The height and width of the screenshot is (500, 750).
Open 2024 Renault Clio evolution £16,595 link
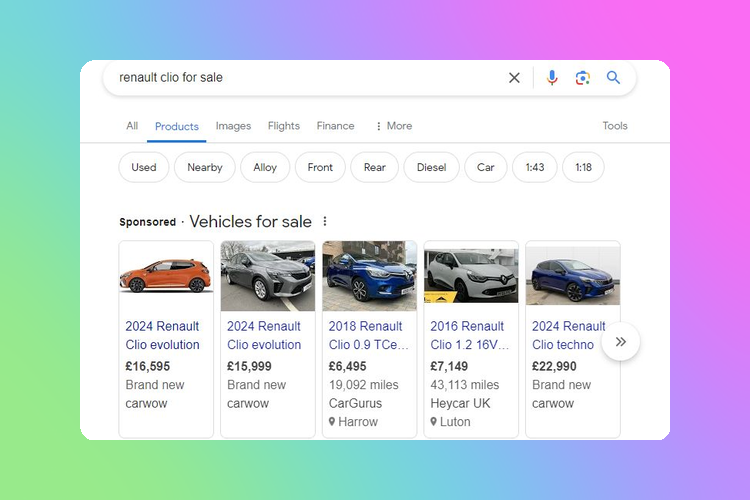[163, 335]
